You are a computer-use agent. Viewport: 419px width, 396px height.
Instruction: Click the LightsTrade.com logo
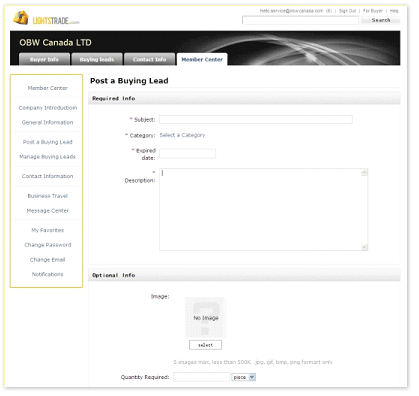coord(46,18)
